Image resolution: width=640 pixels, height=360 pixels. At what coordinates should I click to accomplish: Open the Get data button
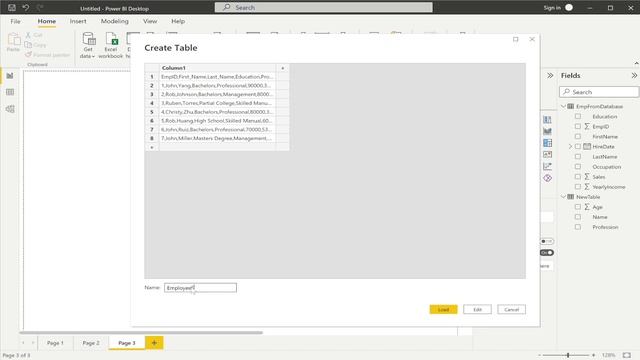[x=88, y=45]
